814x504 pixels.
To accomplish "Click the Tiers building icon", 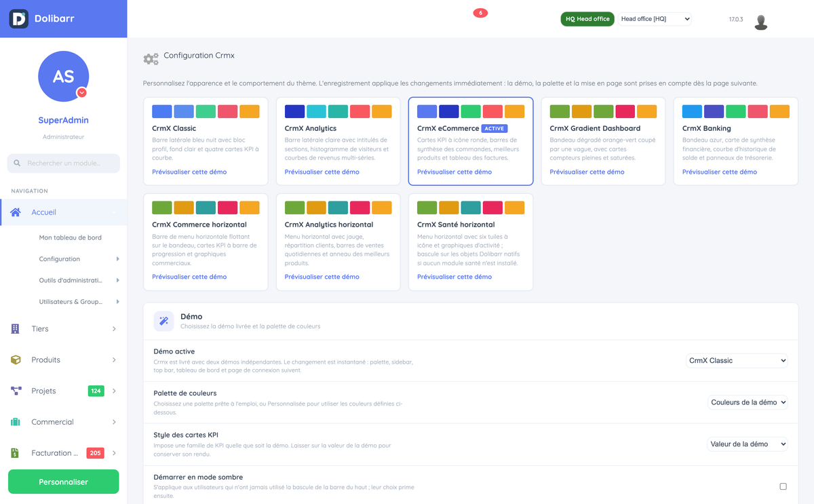I will [x=16, y=329].
